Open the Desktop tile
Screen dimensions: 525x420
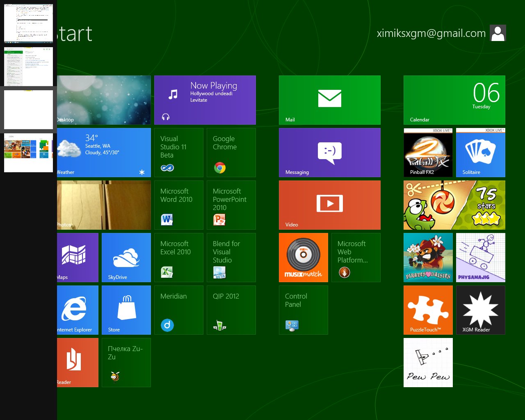point(104,100)
